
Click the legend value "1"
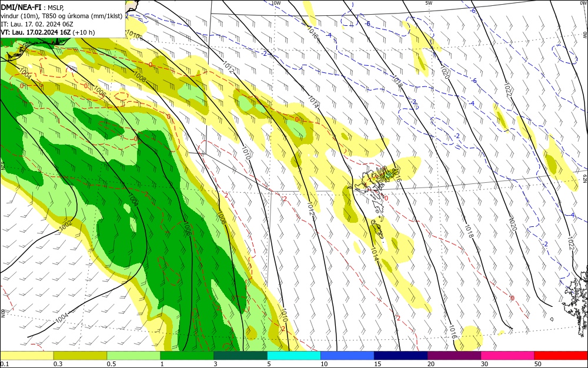click(162, 364)
